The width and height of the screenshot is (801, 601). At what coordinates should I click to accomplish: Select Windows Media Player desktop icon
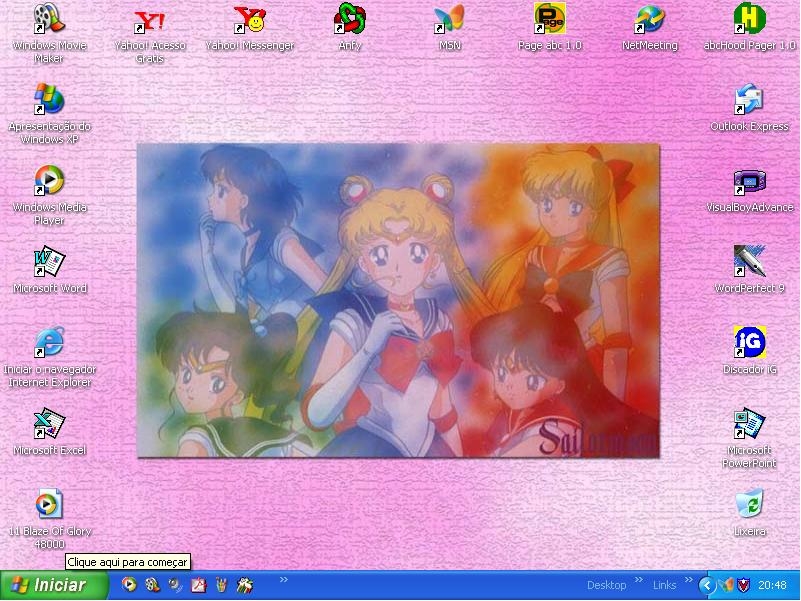point(49,180)
